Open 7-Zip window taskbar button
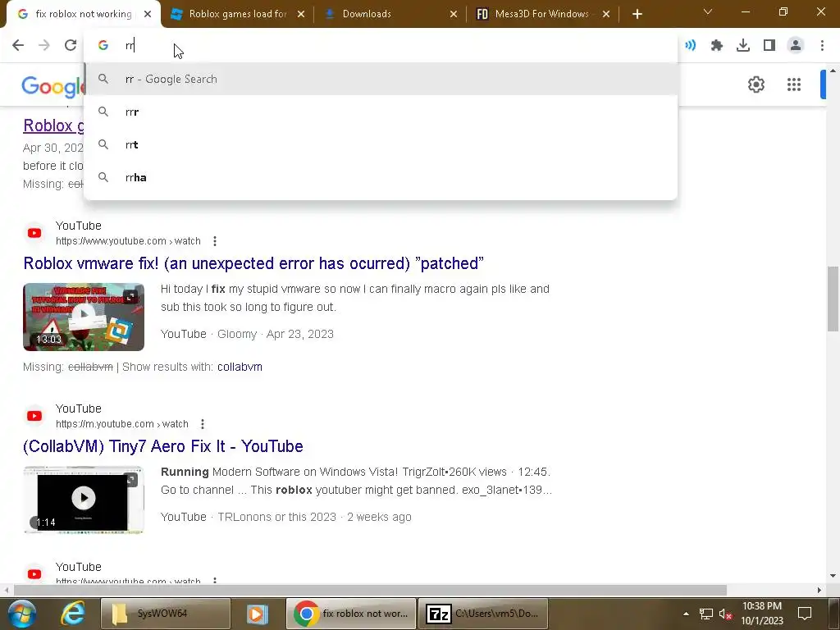Screen dimensions: 840x630 click(482, 614)
